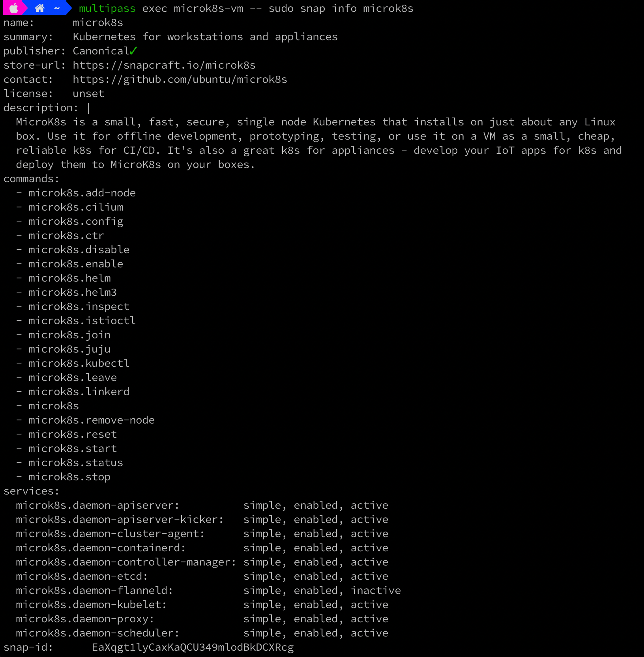Select 'microk8s.leave' command
This screenshot has height=657, width=644.
(x=73, y=377)
